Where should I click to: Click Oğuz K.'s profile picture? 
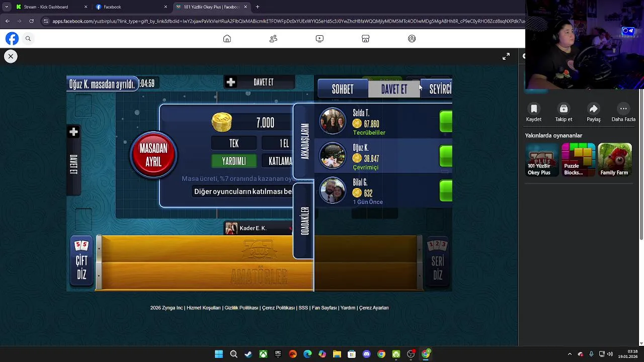pos(333,155)
